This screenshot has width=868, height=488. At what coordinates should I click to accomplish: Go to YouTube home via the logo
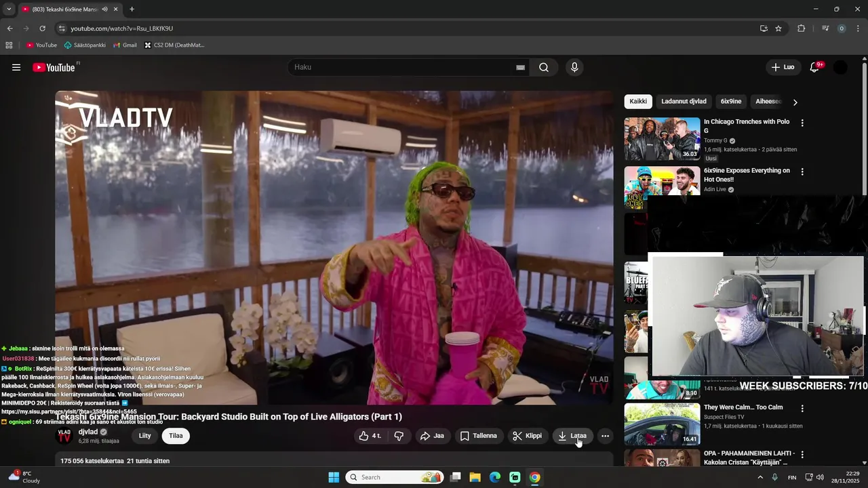tap(54, 67)
